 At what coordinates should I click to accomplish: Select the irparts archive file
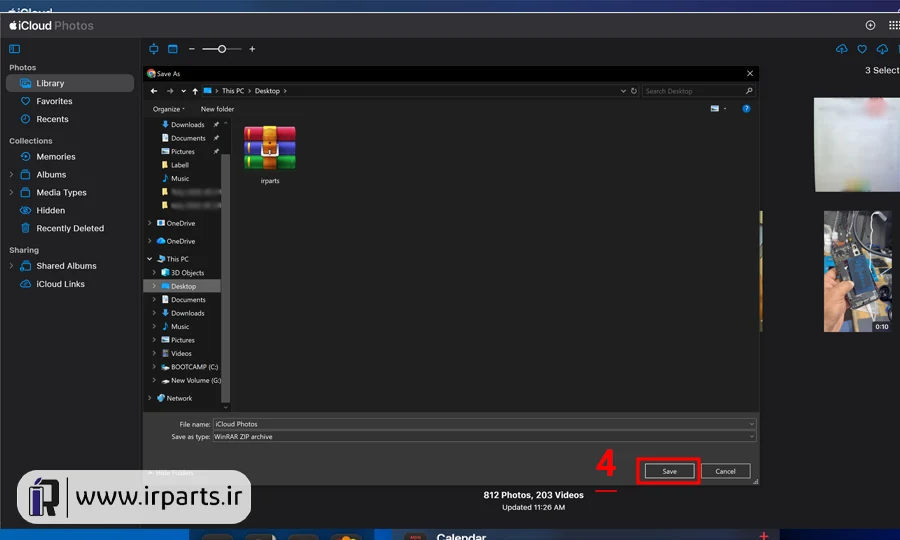click(270, 155)
